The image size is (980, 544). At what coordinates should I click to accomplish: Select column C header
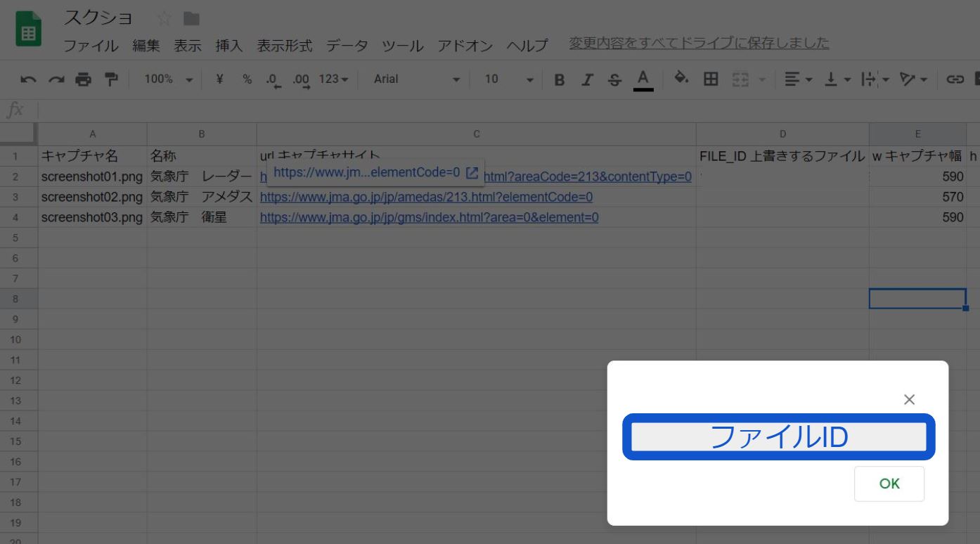point(477,134)
